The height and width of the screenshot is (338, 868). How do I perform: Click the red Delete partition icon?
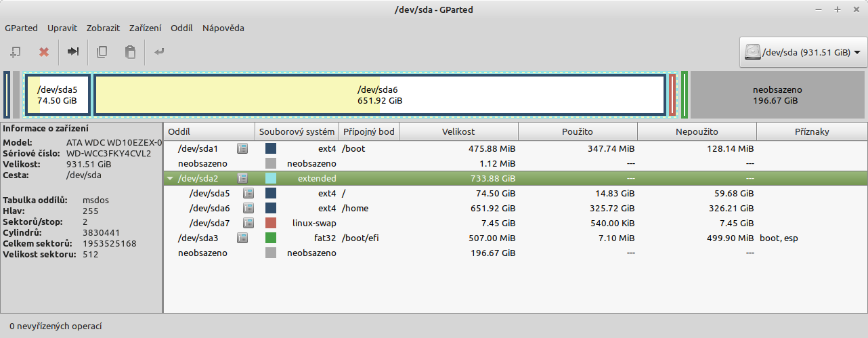click(x=44, y=51)
